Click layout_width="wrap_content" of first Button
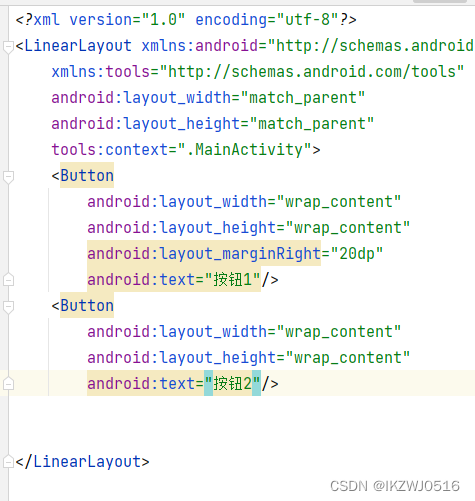Image resolution: width=475 pixels, height=501 pixels. point(244,202)
